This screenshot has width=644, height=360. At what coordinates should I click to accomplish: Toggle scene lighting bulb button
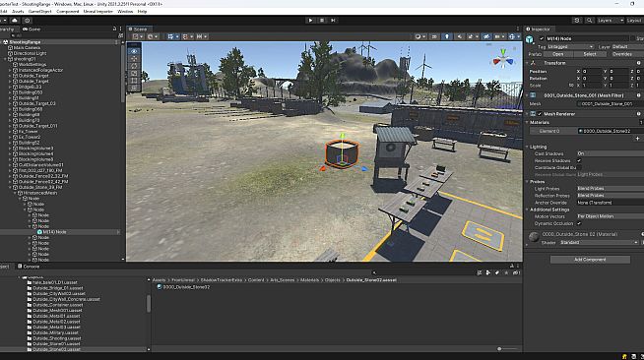click(x=447, y=36)
